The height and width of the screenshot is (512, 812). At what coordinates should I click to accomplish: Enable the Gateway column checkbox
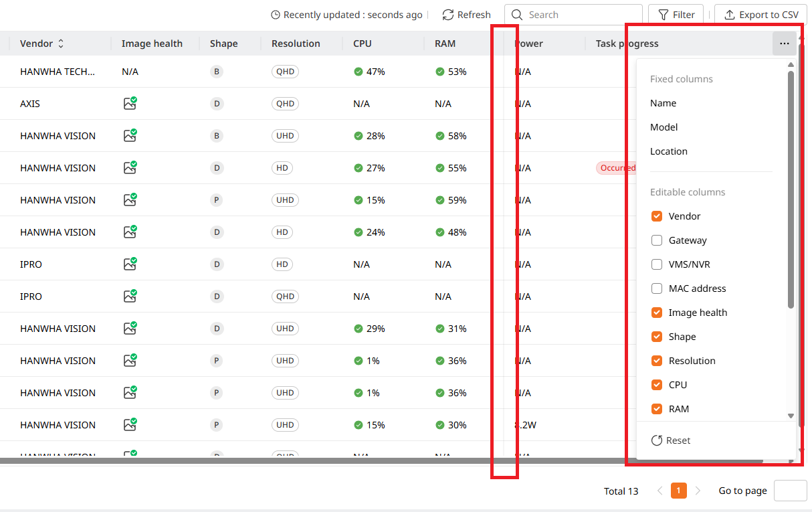[657, 240]
